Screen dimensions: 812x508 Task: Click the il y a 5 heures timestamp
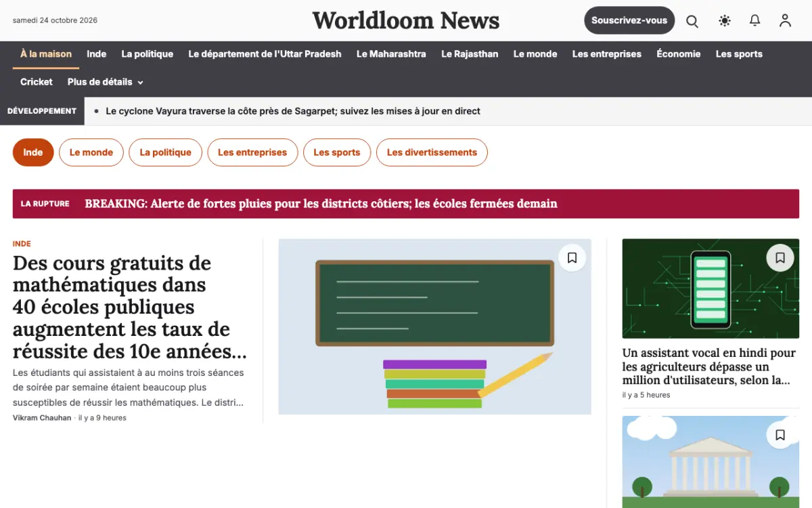point(646,395)
